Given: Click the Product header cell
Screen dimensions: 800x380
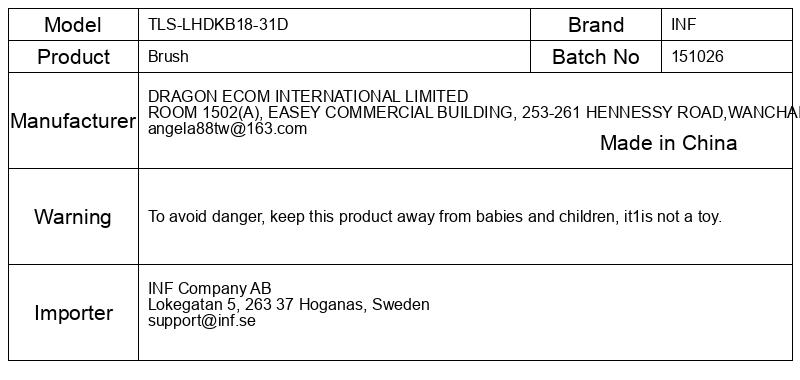Looking at the screenshot, I should [73, 57].
